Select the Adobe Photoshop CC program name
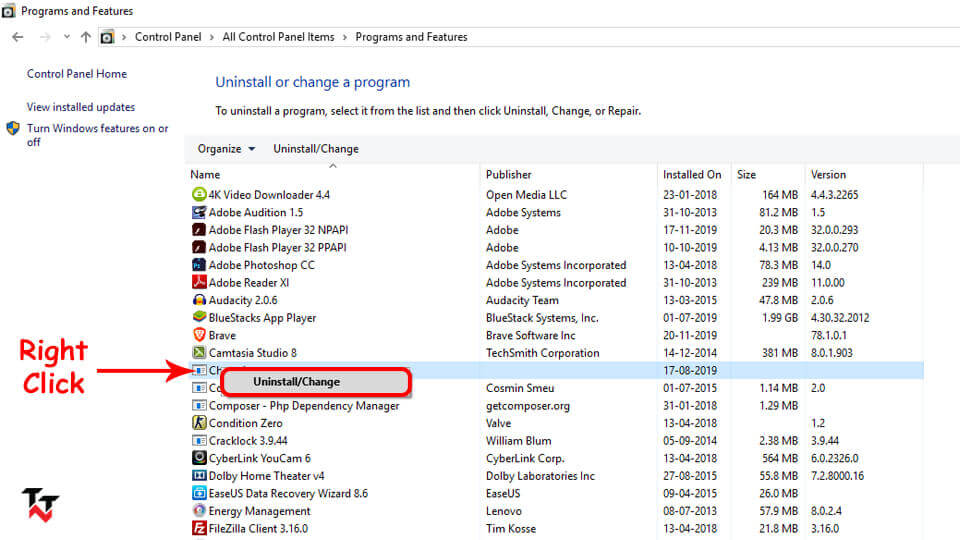The width and height of the screenshot is (960, 540). point(261,265)
